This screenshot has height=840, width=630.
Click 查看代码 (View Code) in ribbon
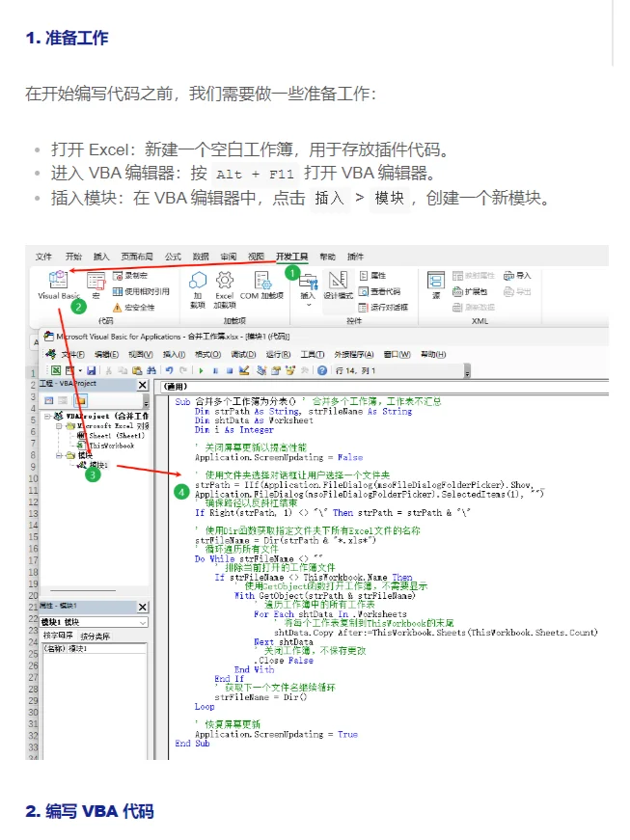[x=379, y=291]
